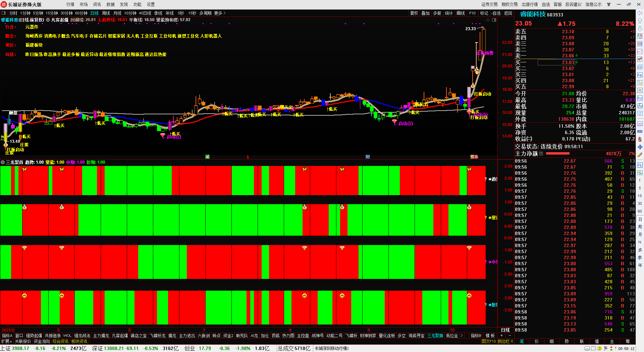Toggle 复权 price adjustment option
This screenshot has height=352, width=644.
pos(414,13)
